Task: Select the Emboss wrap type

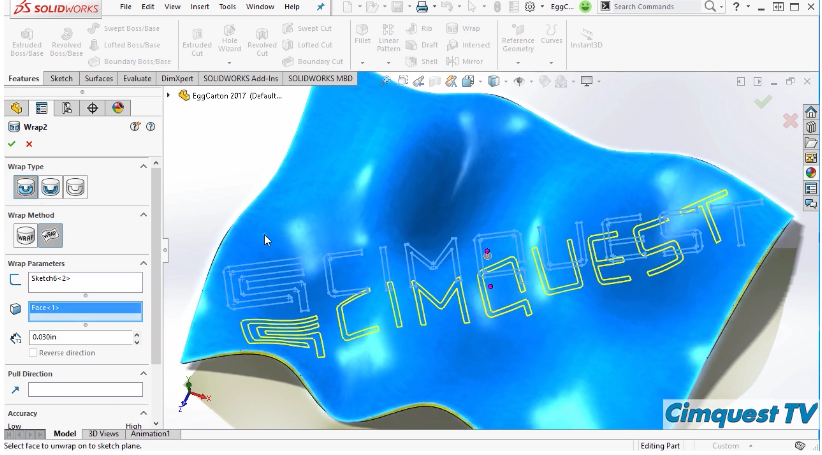Action: pyautogui.click(x=25, y=187)
